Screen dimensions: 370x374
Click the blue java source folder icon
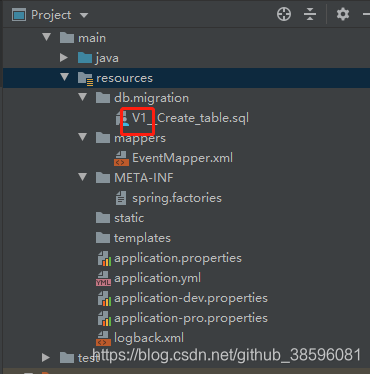tap(85, 58)
